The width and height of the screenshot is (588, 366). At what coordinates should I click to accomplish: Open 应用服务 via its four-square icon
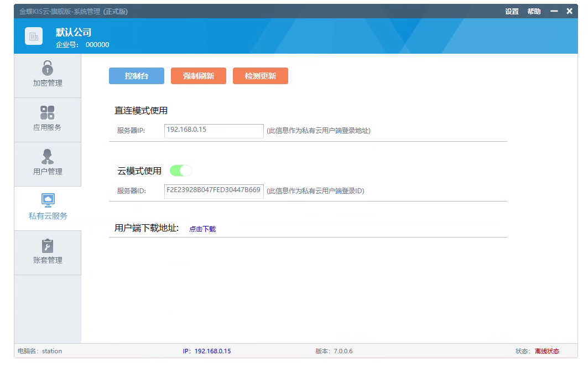pos(48,113)
